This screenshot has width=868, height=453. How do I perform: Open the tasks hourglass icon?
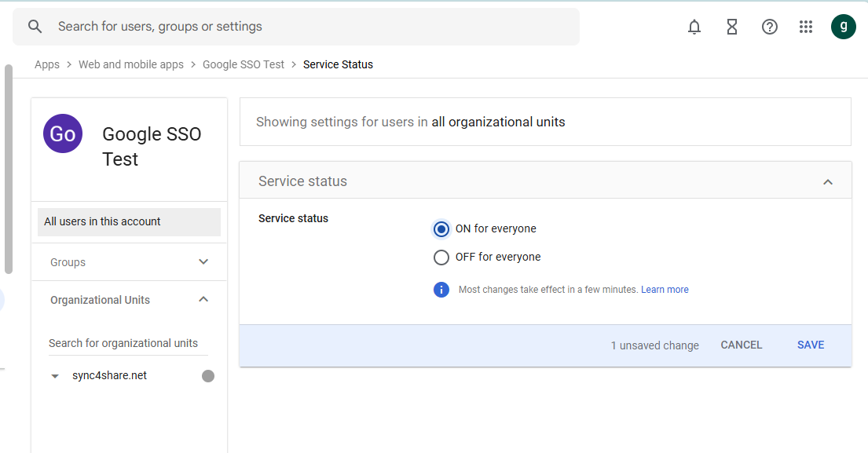[732, 27]
